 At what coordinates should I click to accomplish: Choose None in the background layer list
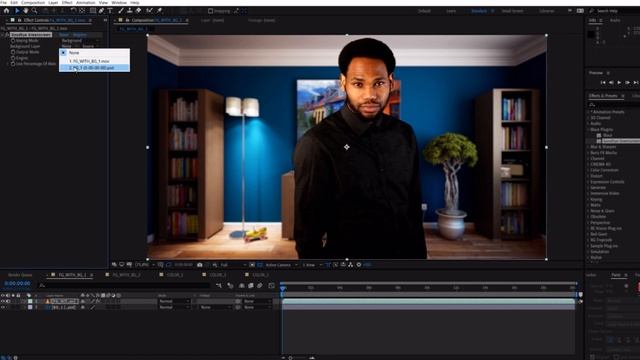[x=94, y=53]
